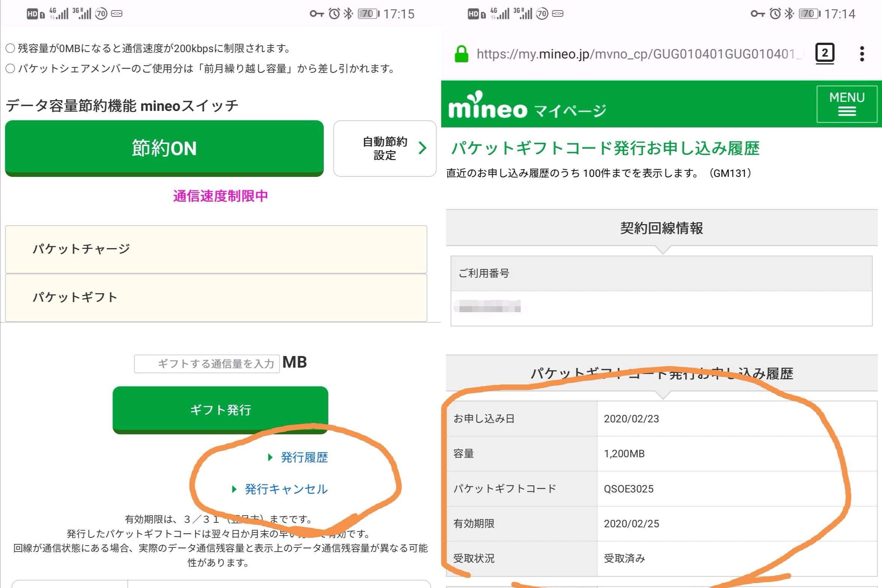Click the 契約回線情報 section header

[661, 228]
